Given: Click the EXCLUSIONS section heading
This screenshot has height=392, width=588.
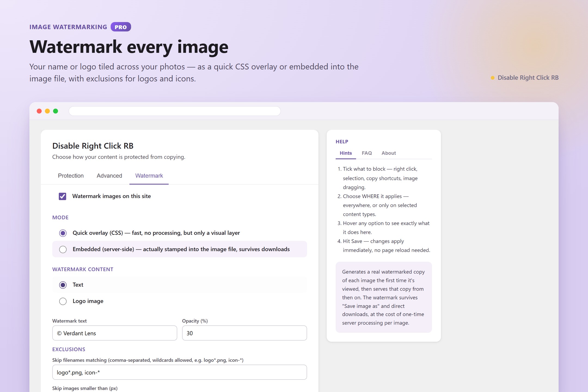Looking at the screenshot, I should pyautogui.click(x=69, y=349).
